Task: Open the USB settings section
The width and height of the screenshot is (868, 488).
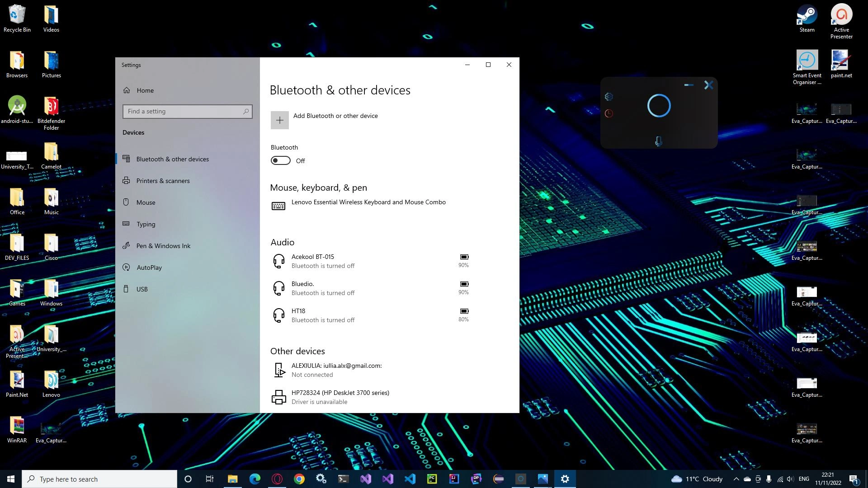Action: [188, 289]
